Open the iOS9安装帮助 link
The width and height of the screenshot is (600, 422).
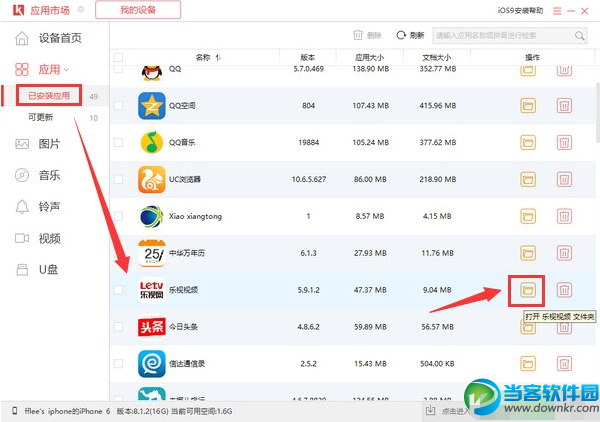point(520,11)
